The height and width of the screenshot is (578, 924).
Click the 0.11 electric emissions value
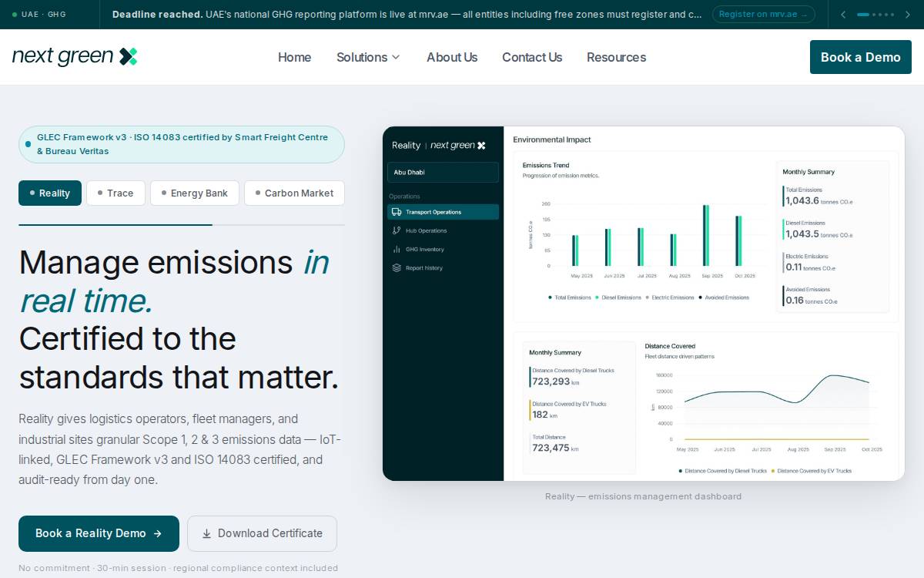point(794,267)
